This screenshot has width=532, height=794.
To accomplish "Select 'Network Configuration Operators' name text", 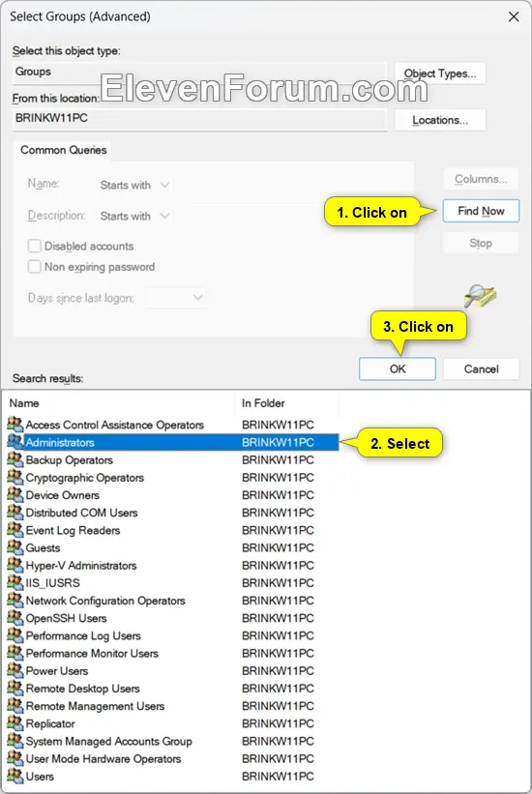I will 105,601.
